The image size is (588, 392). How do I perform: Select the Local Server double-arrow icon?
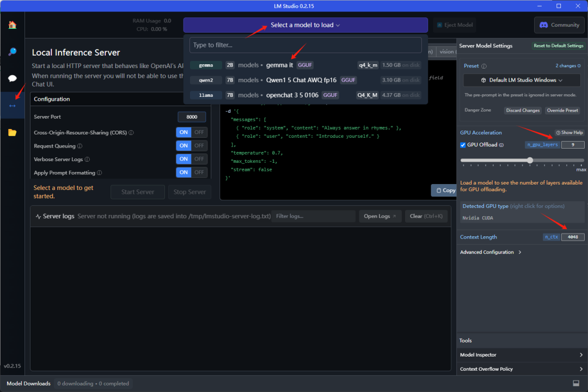pyautogui.click(x=13, y=106)
